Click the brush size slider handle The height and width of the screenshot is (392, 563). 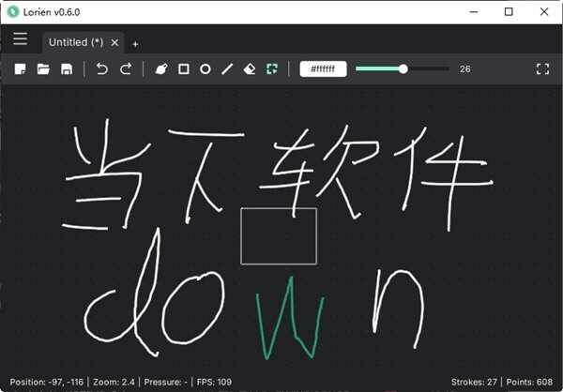click(x=403, y=68)
